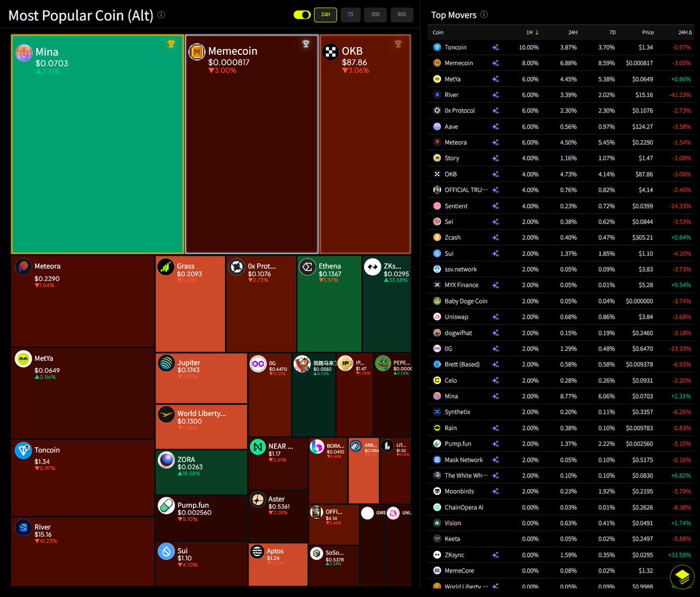Click the sparkle icon in ZKsync row

tap(495, 555)
